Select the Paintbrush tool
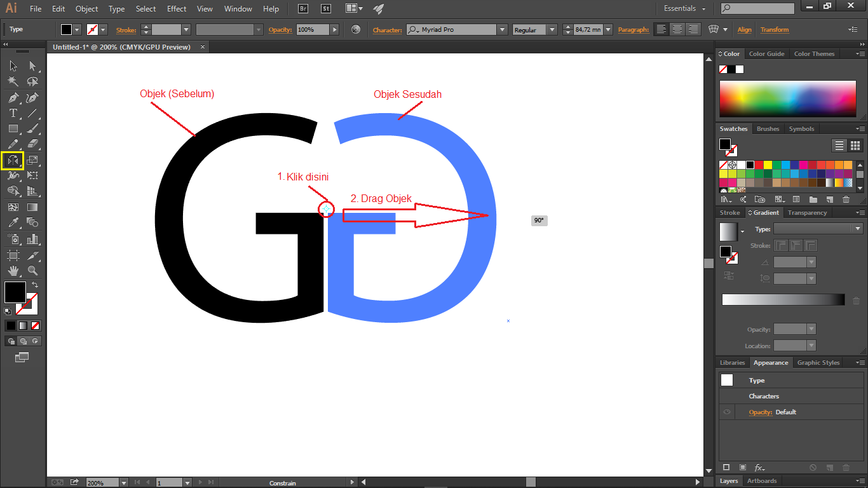 click(32, 129)
